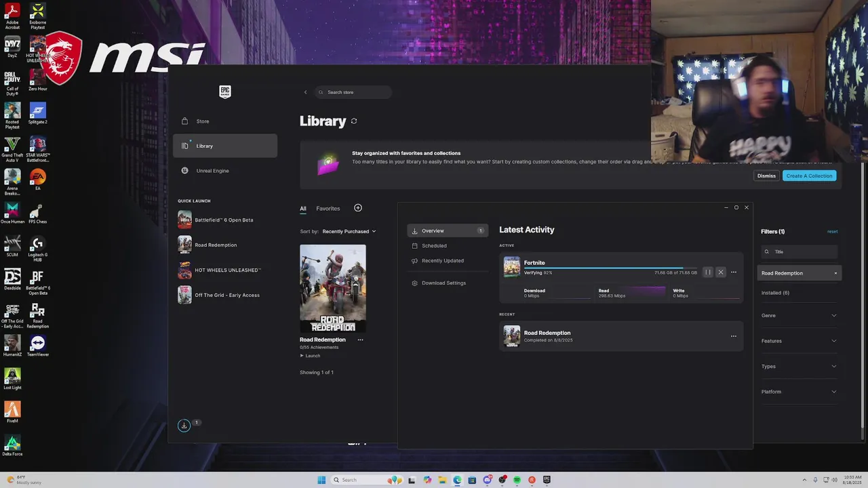This screenshot has width=868, height=488.
Task: Open Sort by Recently Purchased dropdown
Action: 349,231
